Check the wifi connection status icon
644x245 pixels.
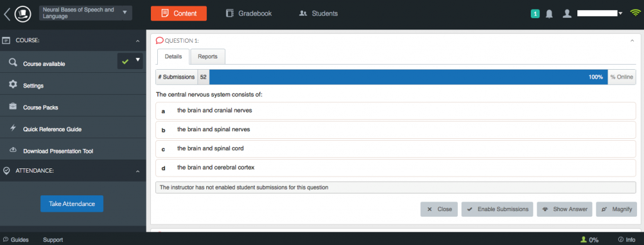point(635,13)
